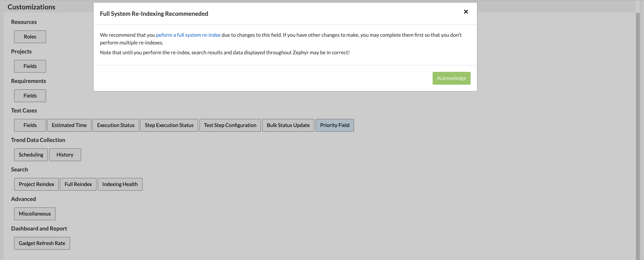Click the Acknowledge button
Image resolution: width=644 pixels, height=260 pixels.
451,78
